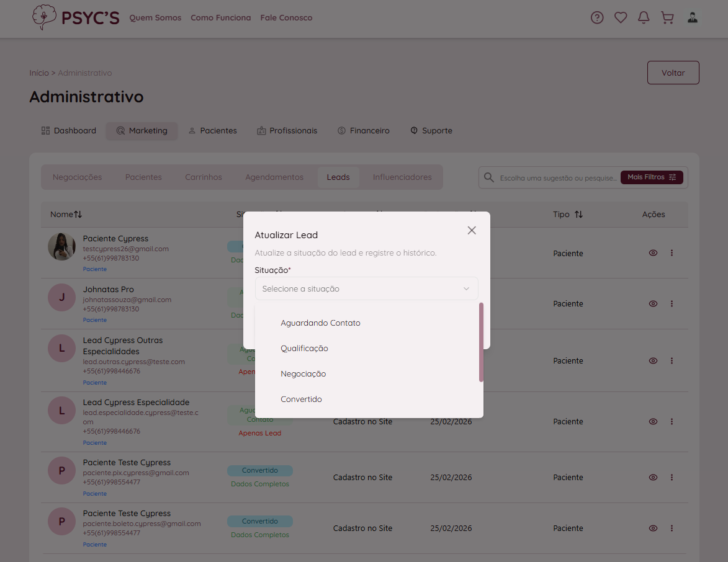Viewport: 728px width, 562px height.
Task: Open the help question mark icon
Action: (x=597, y=18)
